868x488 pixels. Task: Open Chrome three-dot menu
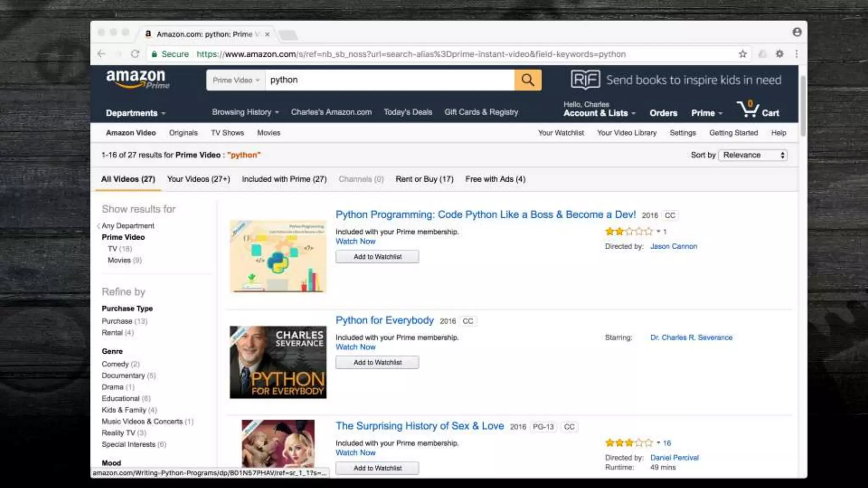click(x=796, y=54)
